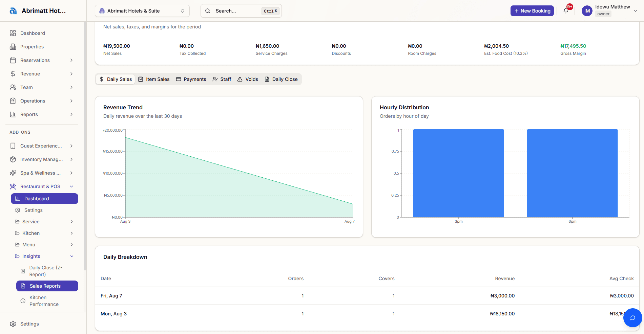Click the ₦19,500.00 Net Sales value
The image size is (644, 334).
[117, 46]
